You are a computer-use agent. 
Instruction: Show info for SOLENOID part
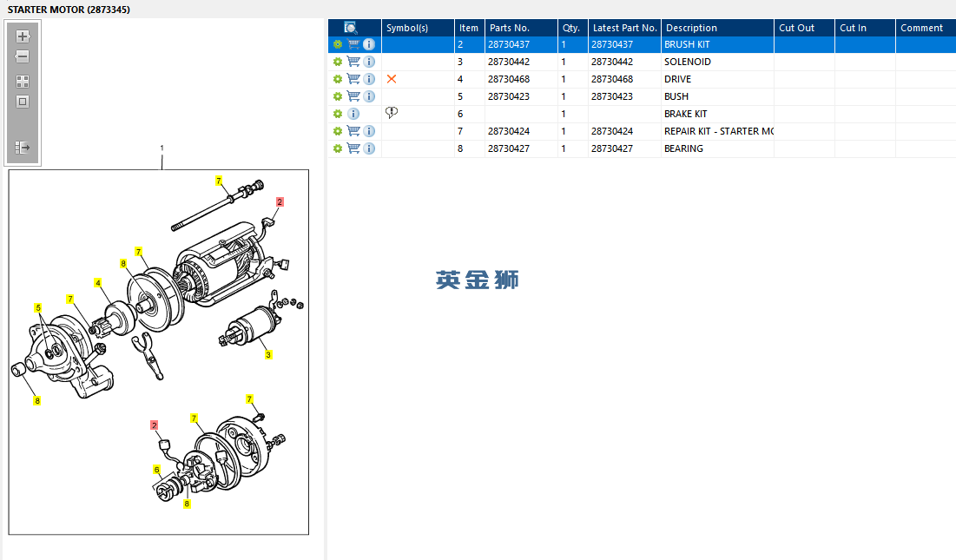coord(369,62)
